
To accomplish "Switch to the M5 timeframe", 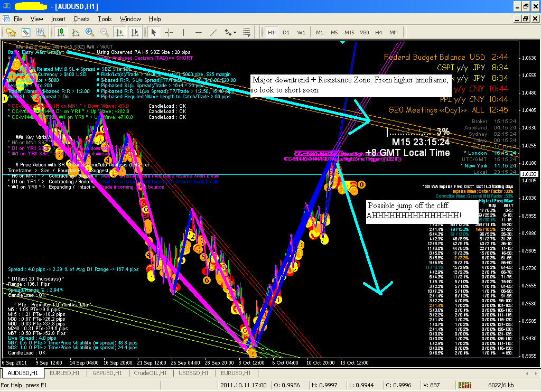I will tap(334, 32).
